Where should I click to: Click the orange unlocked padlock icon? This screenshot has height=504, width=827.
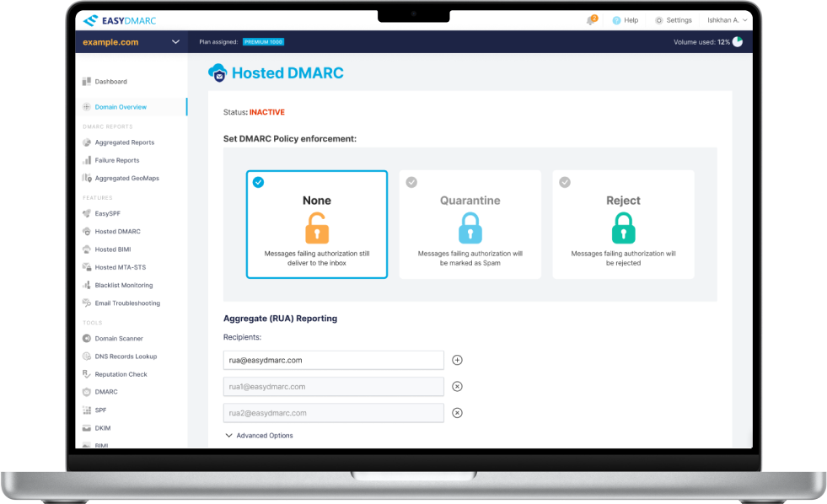[x=317, y=228]
